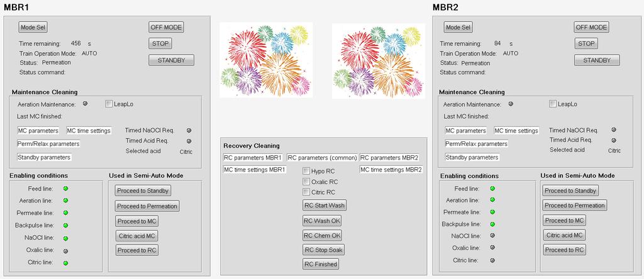Click the MBR2 Backpulse line green indicator
644x279 pixels.
pyautogui.click(x=492, y=224)
